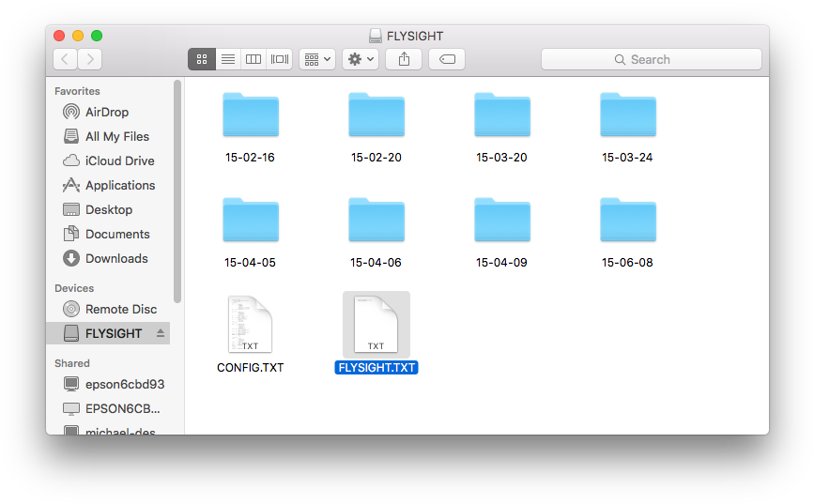Open the Action gear menu
This screenshot has height=504, width=814.
tap(361, 59)
